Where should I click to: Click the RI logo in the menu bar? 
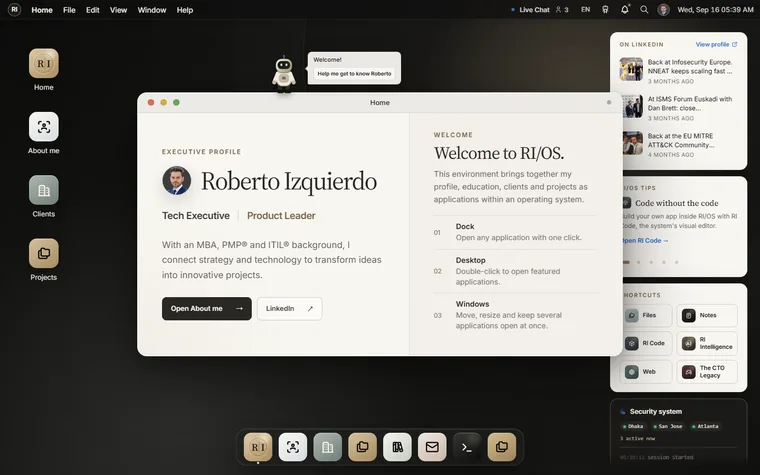15,9
